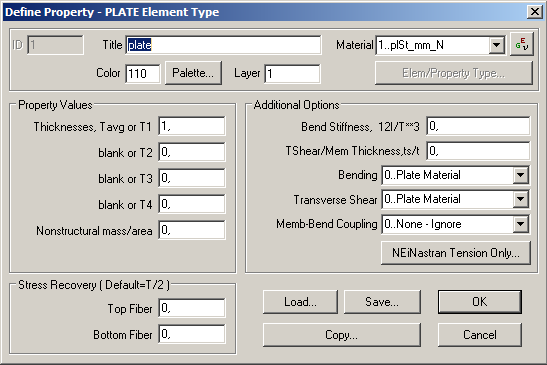This screenshot has height=365, width=547.
Task: Edit the Bottom Fiber field
Action: pos(192,334)
